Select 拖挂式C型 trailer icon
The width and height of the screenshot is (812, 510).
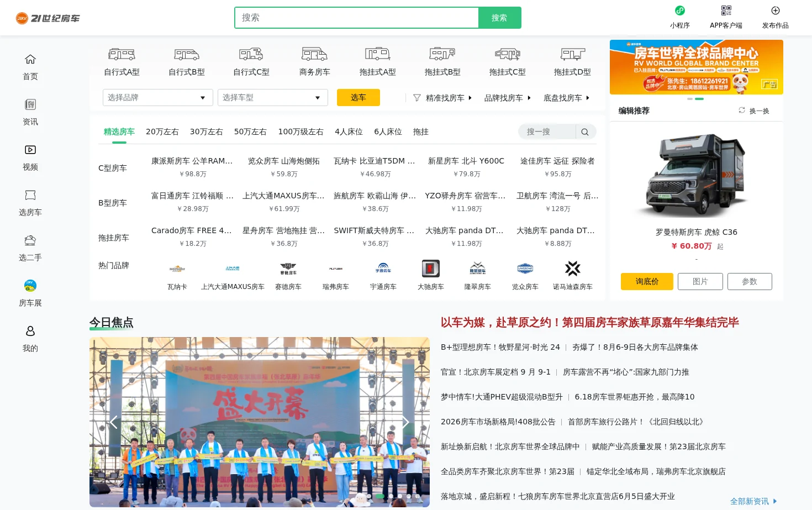pyautogui.click(x=507, y=54)
